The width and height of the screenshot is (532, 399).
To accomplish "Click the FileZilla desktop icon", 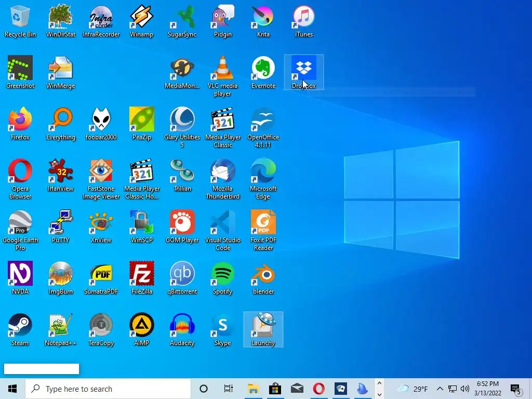I will click(141, 278).
